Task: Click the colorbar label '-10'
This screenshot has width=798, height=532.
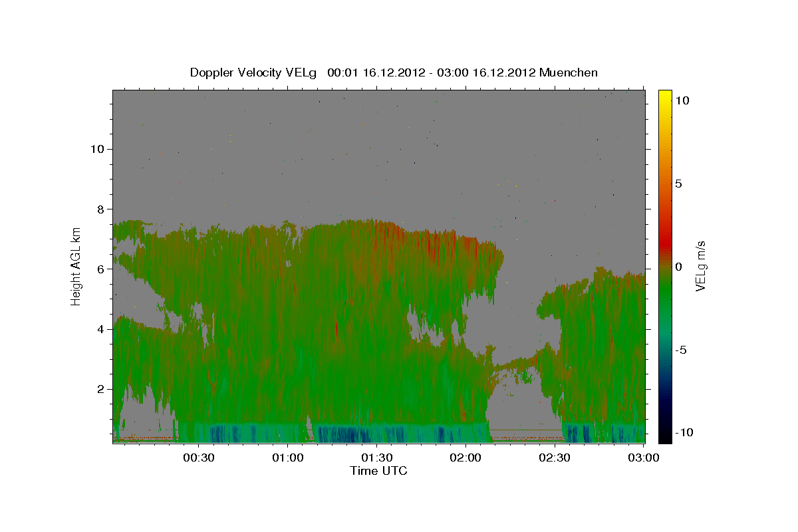Action: point(685,433)
